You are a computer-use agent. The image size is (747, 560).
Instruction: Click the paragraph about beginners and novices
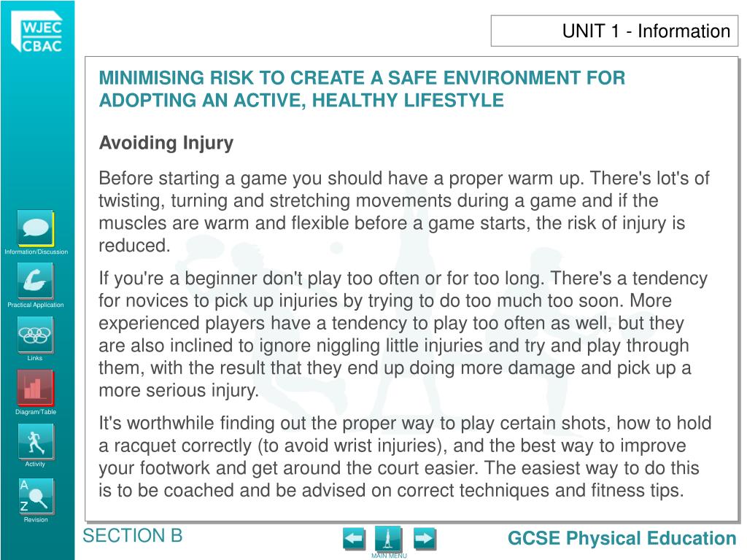[403, 334]
